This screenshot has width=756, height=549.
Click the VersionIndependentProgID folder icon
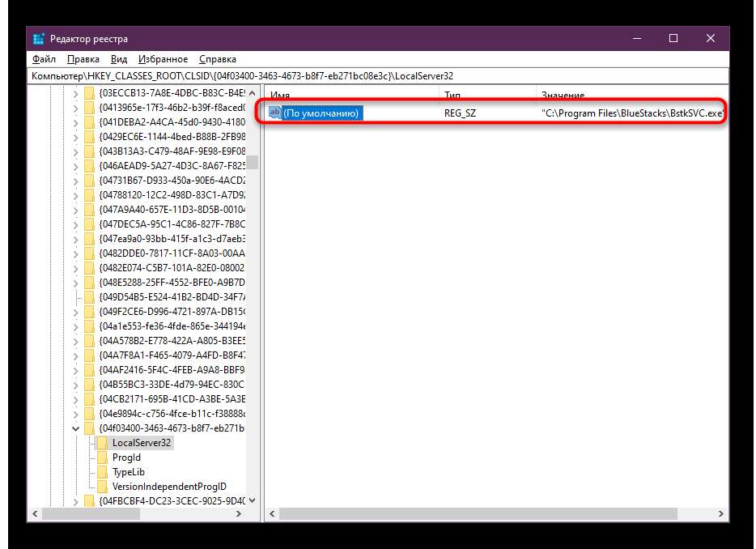coord(102,487)
